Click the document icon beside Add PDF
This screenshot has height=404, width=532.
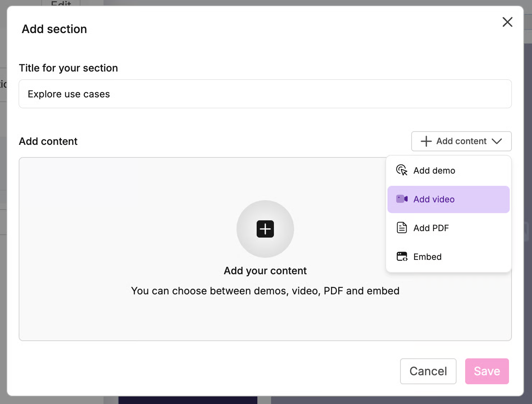tap(402, 228)
